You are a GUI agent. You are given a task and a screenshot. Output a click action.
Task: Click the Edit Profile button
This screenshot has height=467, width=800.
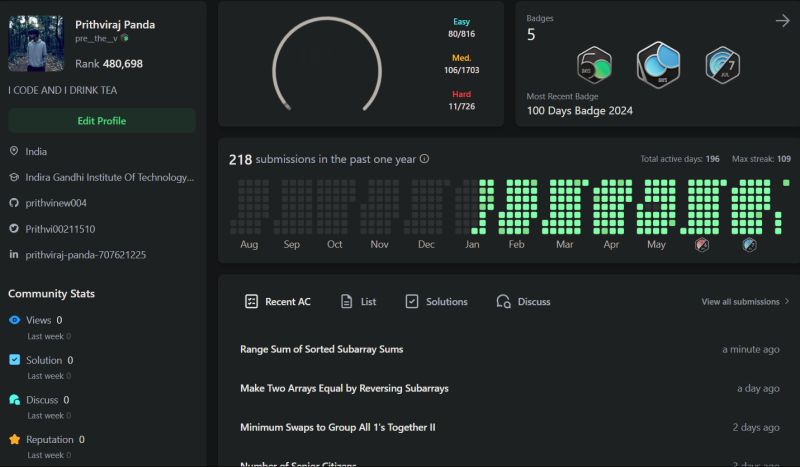tap(102, 120)
